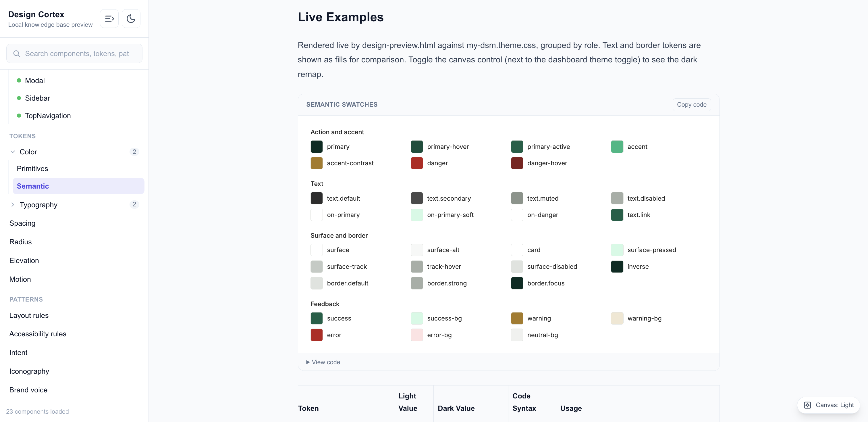Image resolution: width=868 pixels, height=422 pixels.
Task: Click the border.strong swatch
Action: pos(417,283)
